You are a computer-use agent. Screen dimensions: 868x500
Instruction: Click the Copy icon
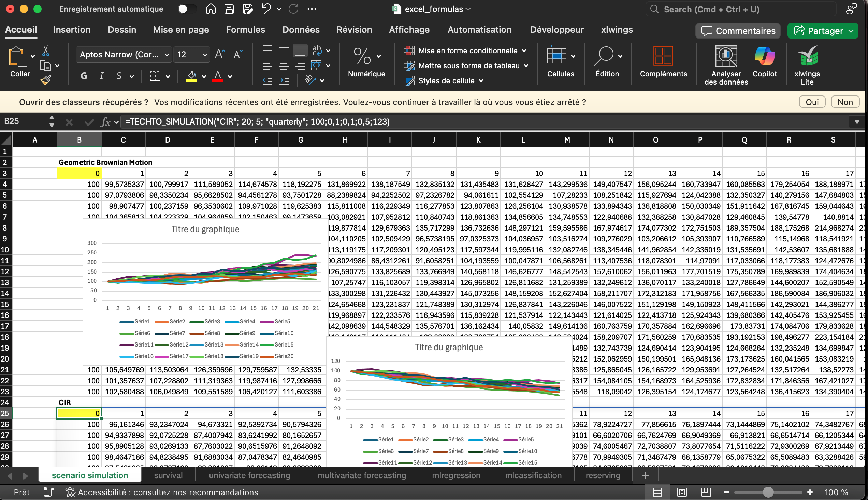45,65
